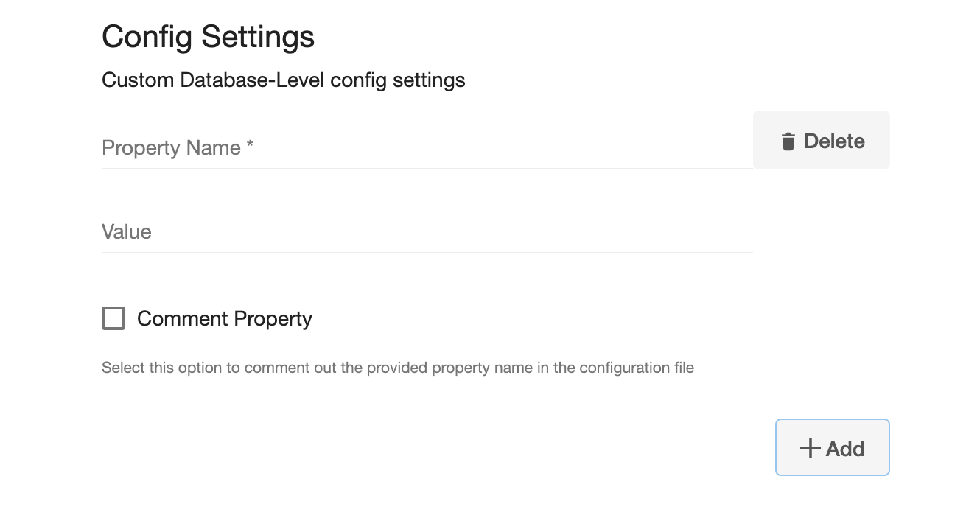Click the underline beneath the Value field
Screen dimensions: 980x532
[x=427, y=253]
